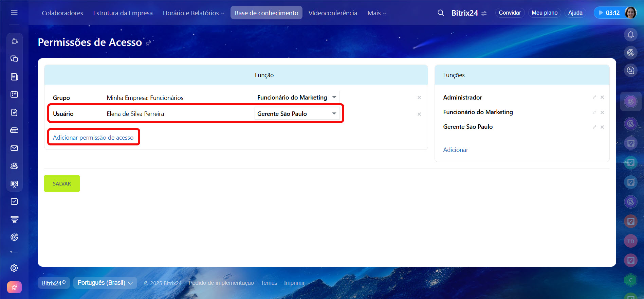This screenshot has width=644, height=299.
Task: Expand the Português (Brasil) language selector
Action: [105, 283]
